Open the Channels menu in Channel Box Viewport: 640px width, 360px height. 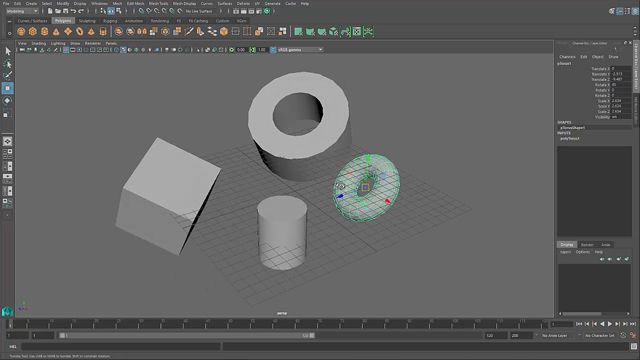coord(567,57)
